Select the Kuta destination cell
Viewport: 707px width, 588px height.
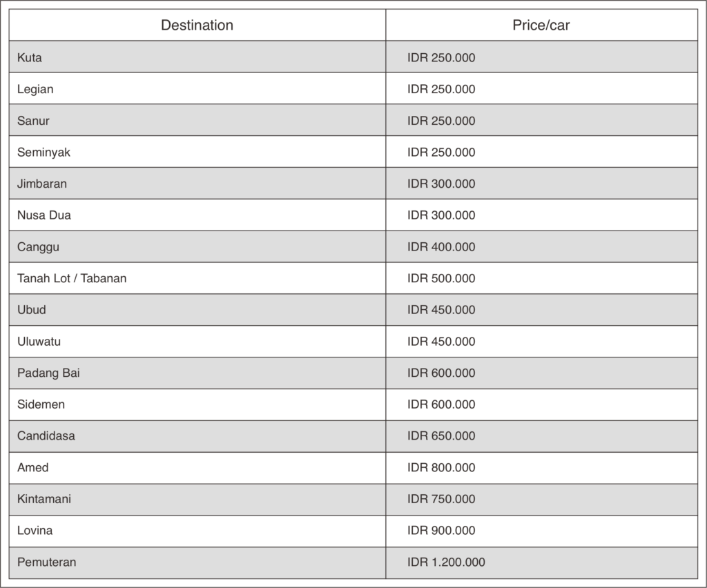coord(30,58)
